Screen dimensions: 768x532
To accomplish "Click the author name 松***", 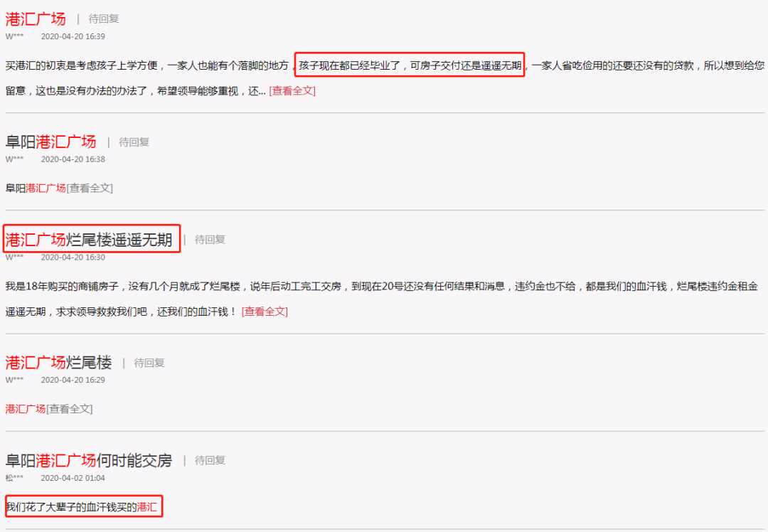I will tap(14, 478).
